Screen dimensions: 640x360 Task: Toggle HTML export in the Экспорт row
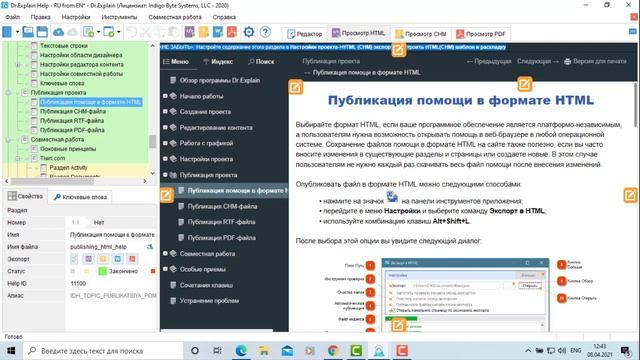[x=89, y=259]
